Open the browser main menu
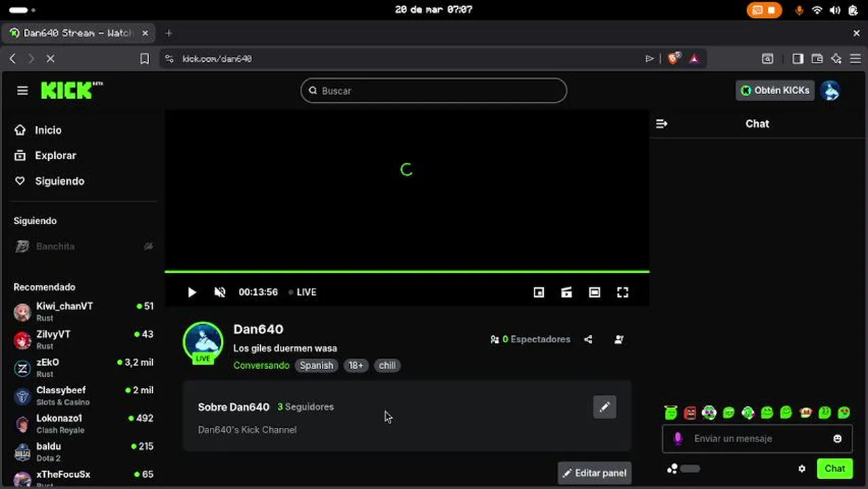This screenshot has height=489, width=868. tap(856, 59)
